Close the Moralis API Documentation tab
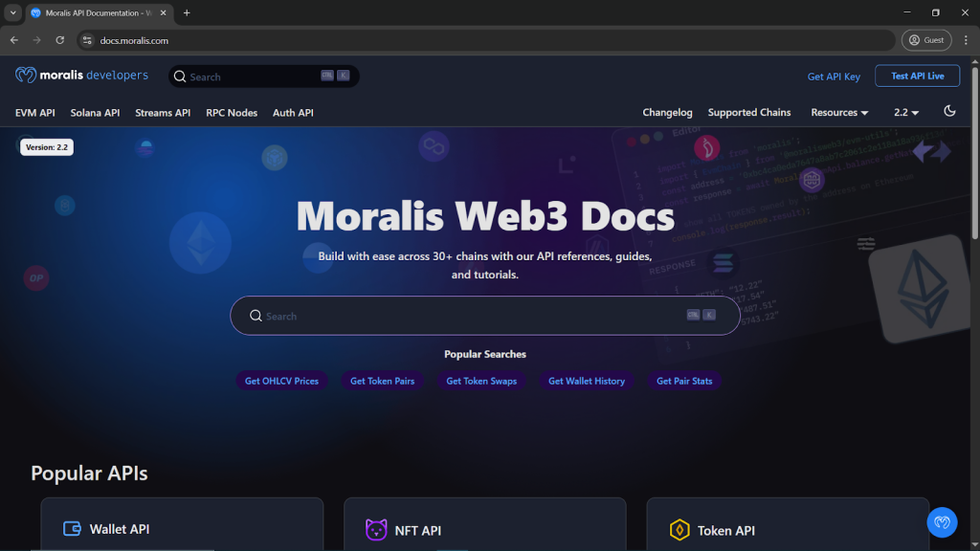 coord(163,12)
